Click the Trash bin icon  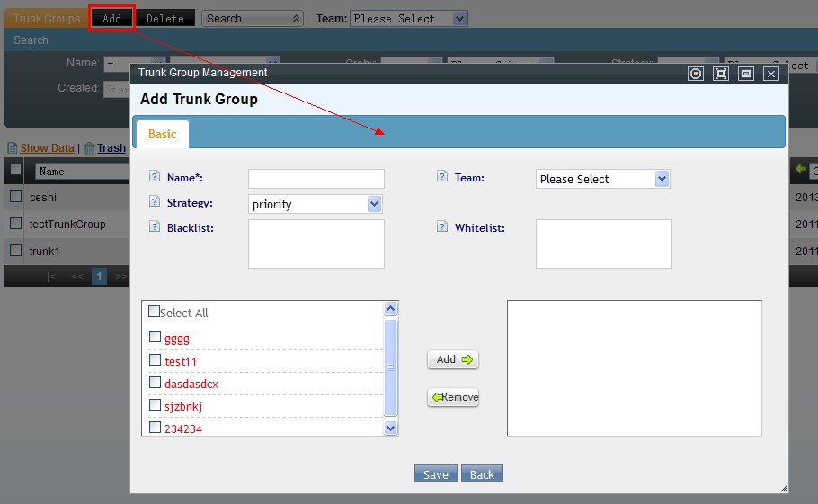89,148
